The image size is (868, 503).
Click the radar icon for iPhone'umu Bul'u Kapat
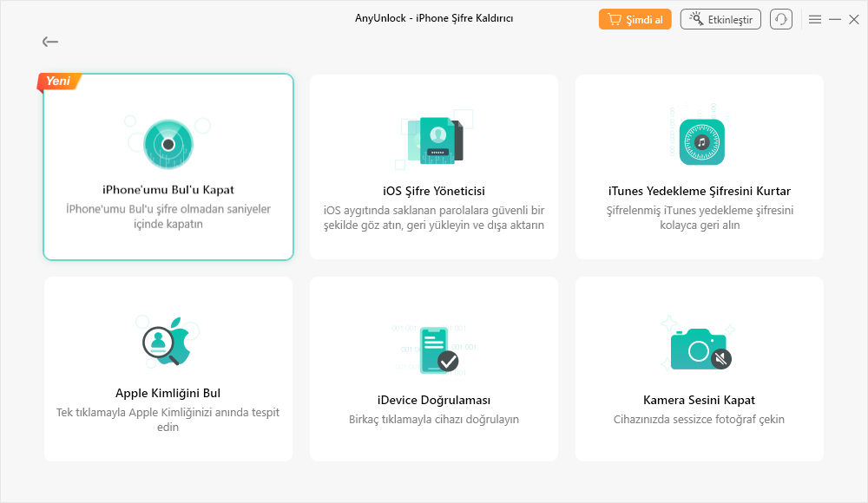(x=168, y=145)
